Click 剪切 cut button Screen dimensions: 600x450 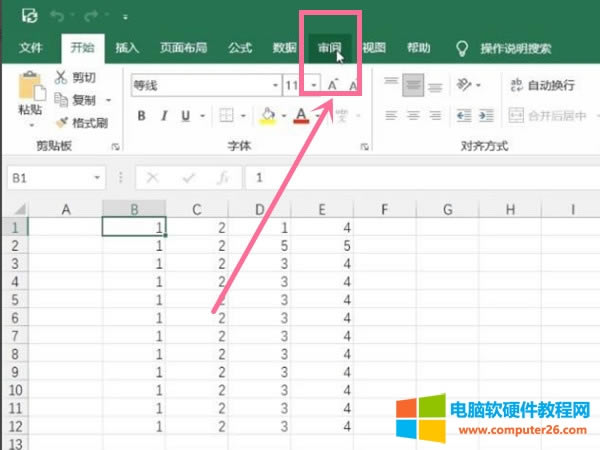pos(76,78)
